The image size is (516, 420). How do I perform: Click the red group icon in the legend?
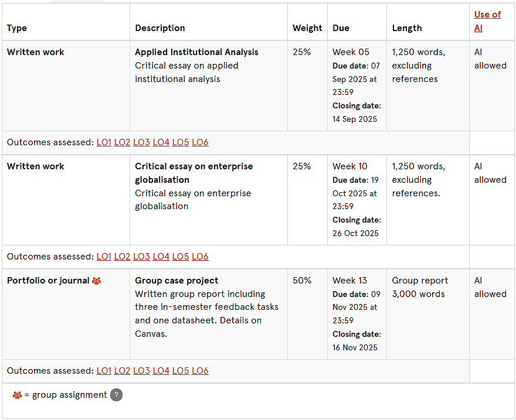click(x=17, y=395)
